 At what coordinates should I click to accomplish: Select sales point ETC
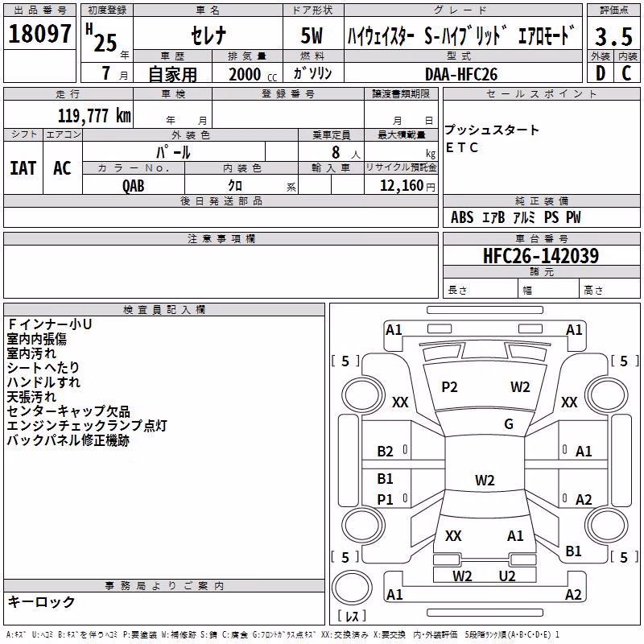461,147
